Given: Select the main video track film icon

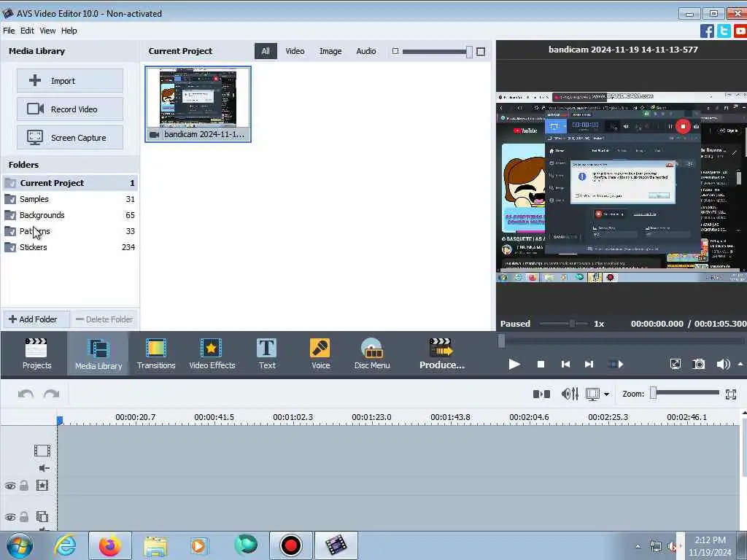Looking at the screenshot, I should [42, 451].
